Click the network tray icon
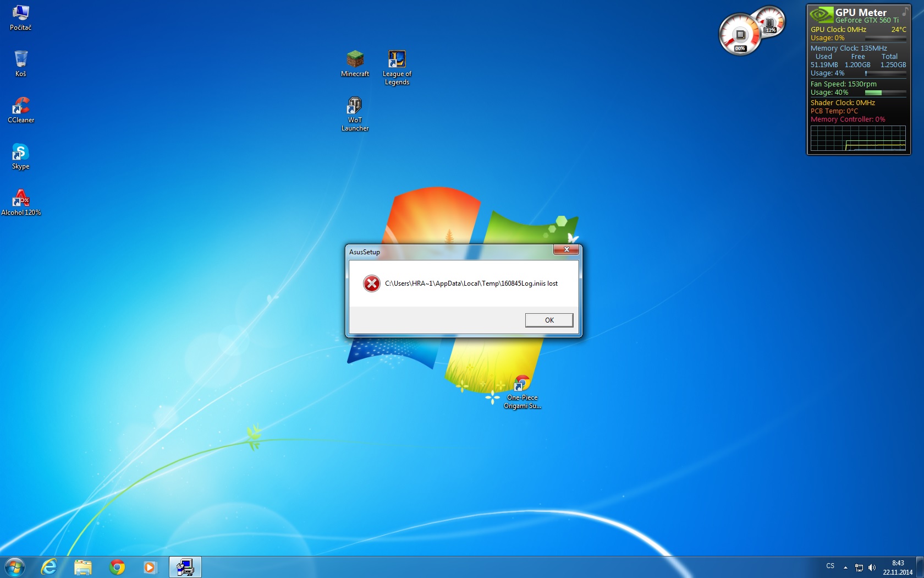Screen dimensions: 924x578 [x=859, y=568]
